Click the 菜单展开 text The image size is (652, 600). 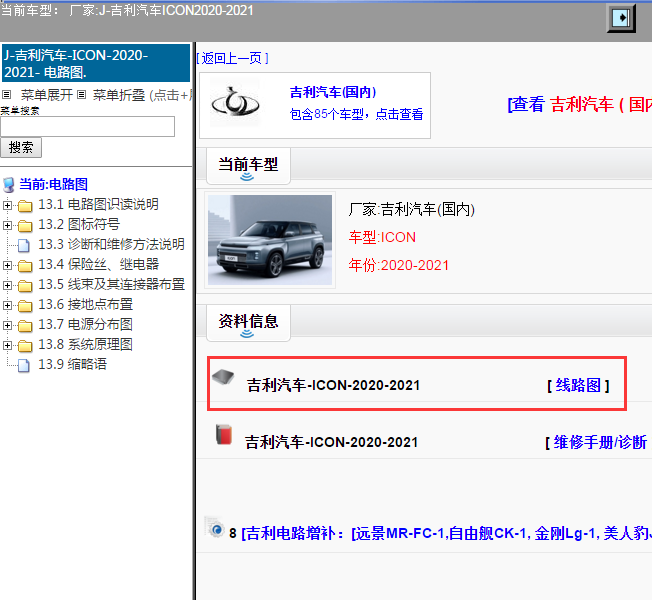point(47,95)
